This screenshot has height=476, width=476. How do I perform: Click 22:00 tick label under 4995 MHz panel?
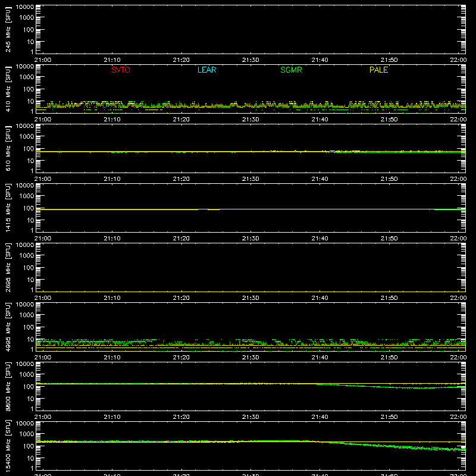tap(458, 358)
